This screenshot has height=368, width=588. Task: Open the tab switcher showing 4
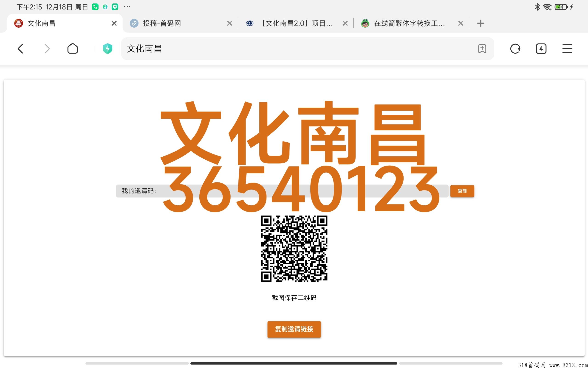tap(541, 49)
